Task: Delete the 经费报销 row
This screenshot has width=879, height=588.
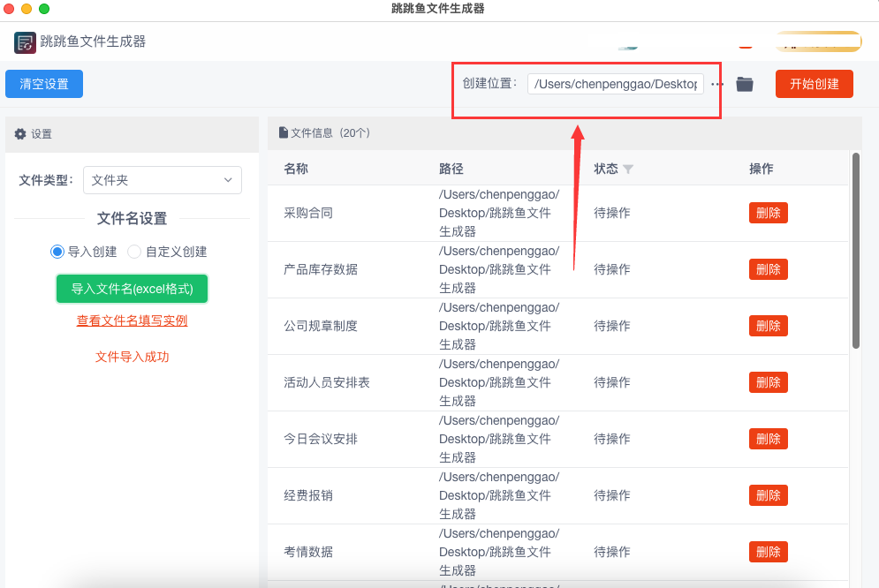Action: [x=768, y=495]
